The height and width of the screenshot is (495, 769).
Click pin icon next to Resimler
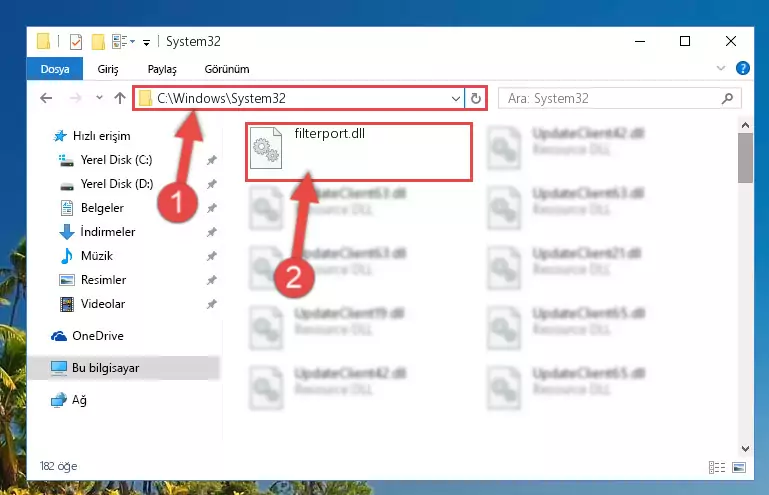tap(211, 280)
